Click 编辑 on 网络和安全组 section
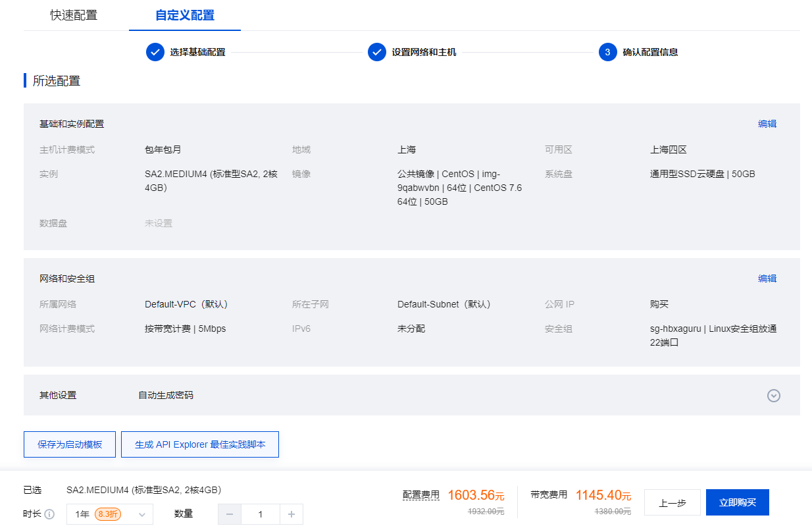 (767, 278)
